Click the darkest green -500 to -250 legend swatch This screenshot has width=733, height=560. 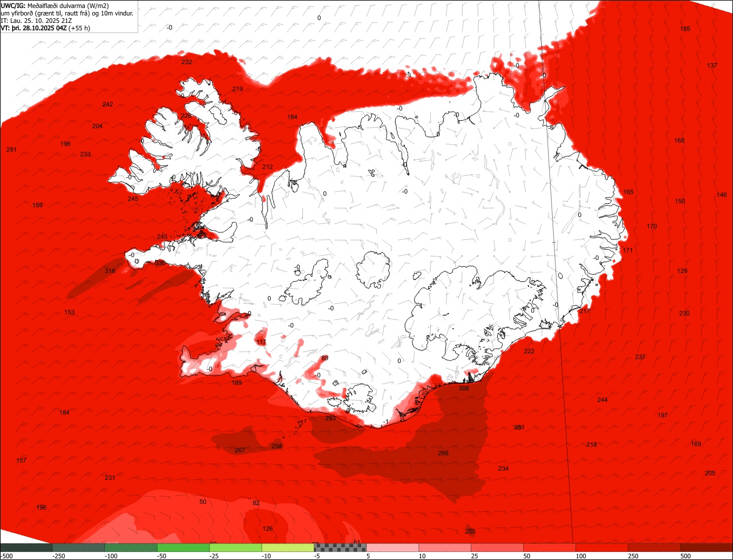click(26, 547)
